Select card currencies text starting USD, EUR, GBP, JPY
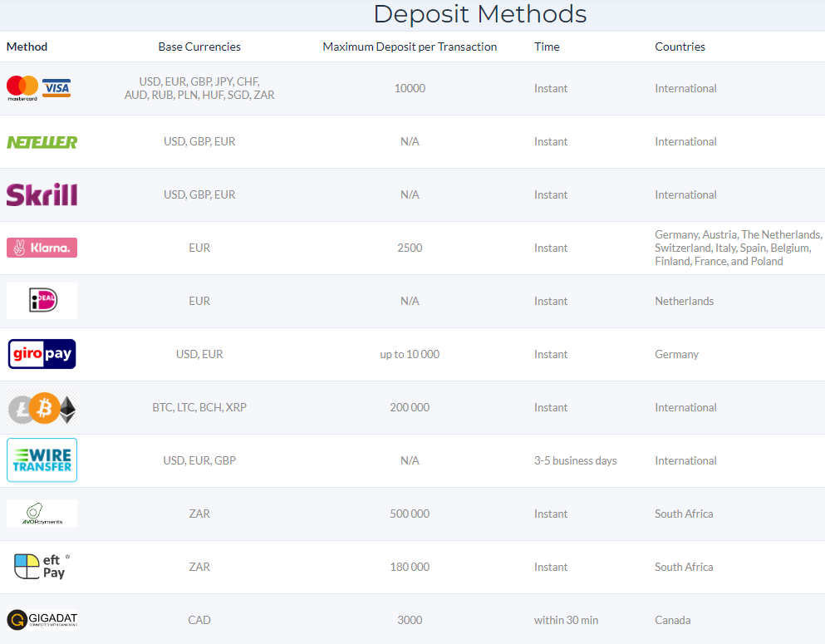Viewport: 825px width, 644px height. 199,88
